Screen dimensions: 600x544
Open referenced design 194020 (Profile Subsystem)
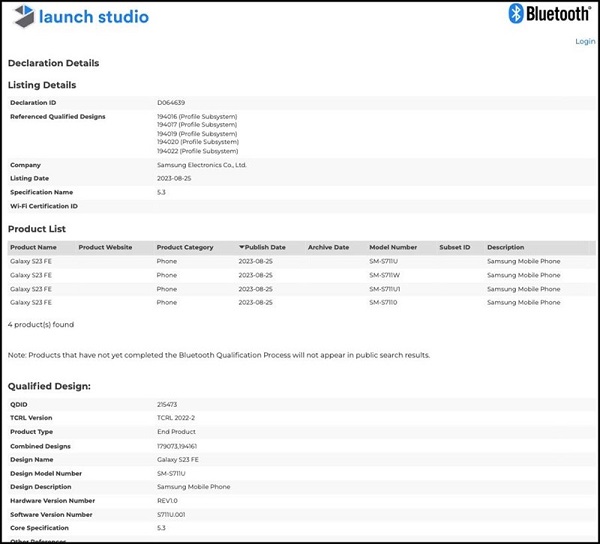point(197,142)
